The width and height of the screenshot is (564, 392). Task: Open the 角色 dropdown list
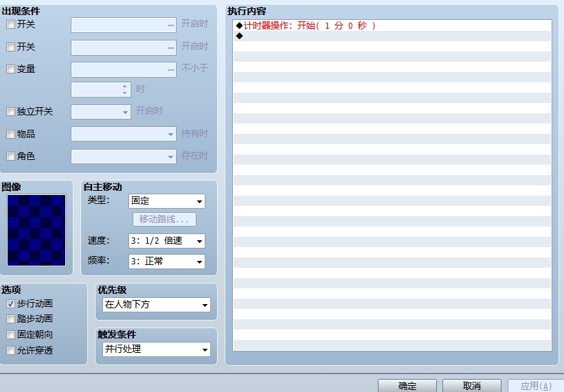click(124, 157)
